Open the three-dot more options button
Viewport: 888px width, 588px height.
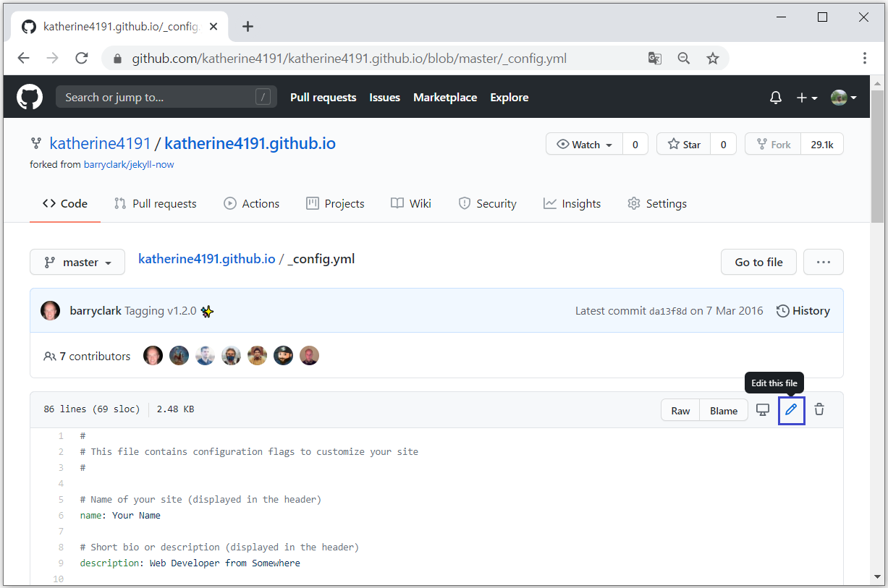pyautogui.click(x=824, y=262)
